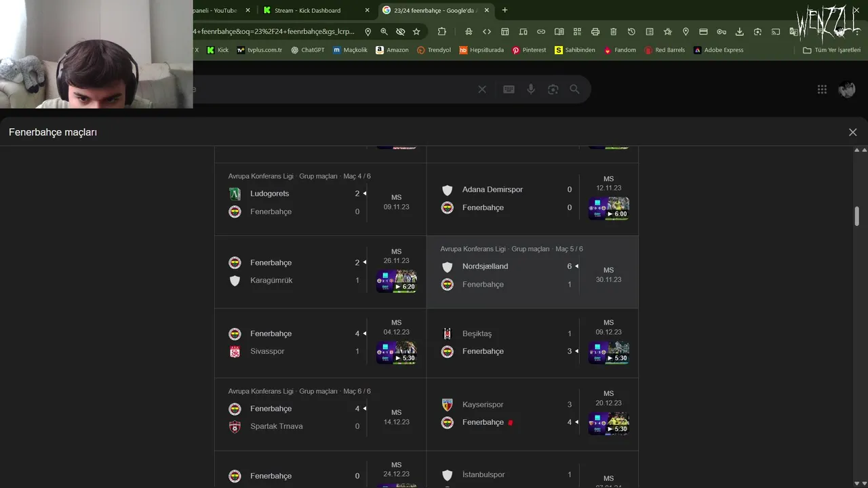Image resolution: width=868 pixels, height=488 pixels.
Task: Open the Amazon bookmark
Action: pos(392,50)
